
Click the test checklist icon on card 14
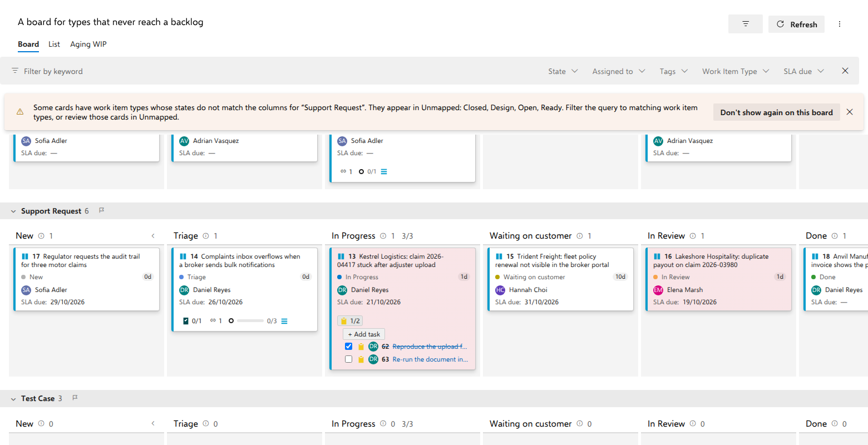186,321
